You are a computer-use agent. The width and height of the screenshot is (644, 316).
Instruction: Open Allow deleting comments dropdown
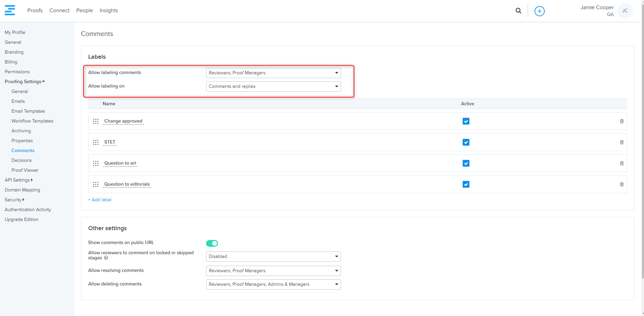[x=273, y=284]
